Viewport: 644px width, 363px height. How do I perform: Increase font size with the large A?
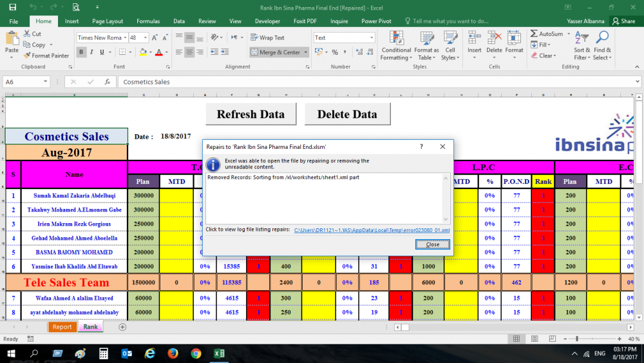pos(155,38)
